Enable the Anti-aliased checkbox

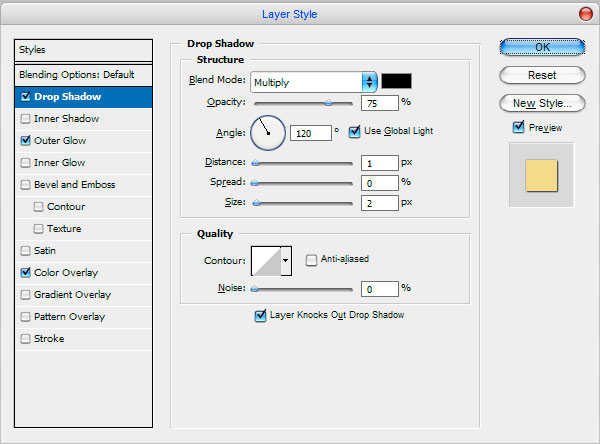coord(311,260)
